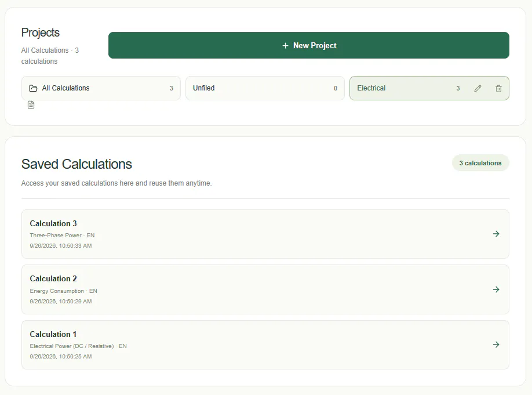Open Calculation 3 using its arrow icon
532x395 pixels.
496,234
